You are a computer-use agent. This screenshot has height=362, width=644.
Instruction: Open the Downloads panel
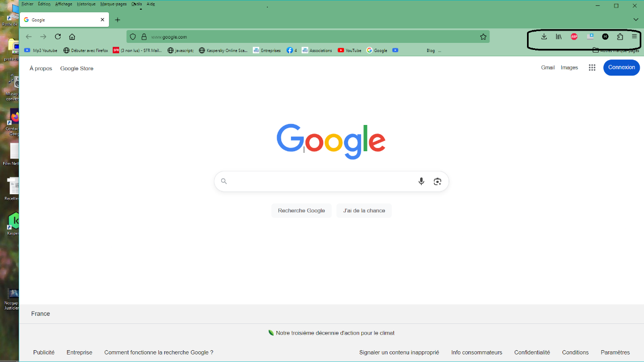544,36
